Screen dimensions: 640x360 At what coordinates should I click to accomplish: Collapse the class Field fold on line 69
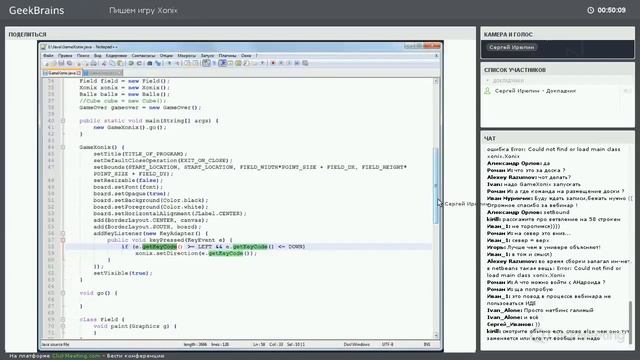click(x=63, y=320)
